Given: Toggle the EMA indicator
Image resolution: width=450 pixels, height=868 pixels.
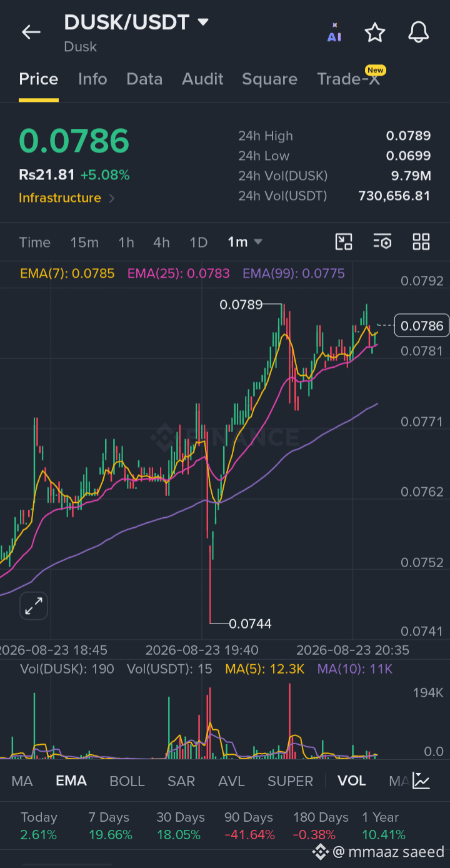Looking at the screenshot, I should 71,781.
